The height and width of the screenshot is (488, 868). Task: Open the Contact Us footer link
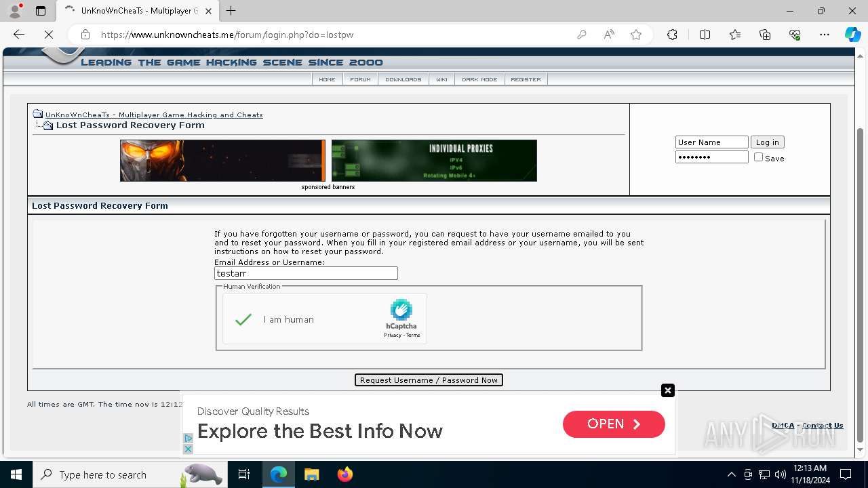point(823,426)
